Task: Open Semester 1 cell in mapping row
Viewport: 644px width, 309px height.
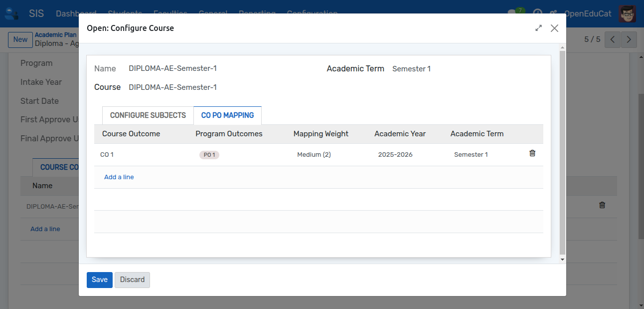Action: 471,155
